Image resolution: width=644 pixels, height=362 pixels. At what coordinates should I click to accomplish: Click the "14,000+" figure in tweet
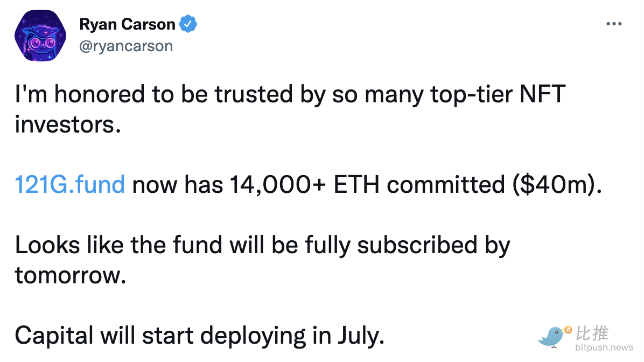(277, 184)
